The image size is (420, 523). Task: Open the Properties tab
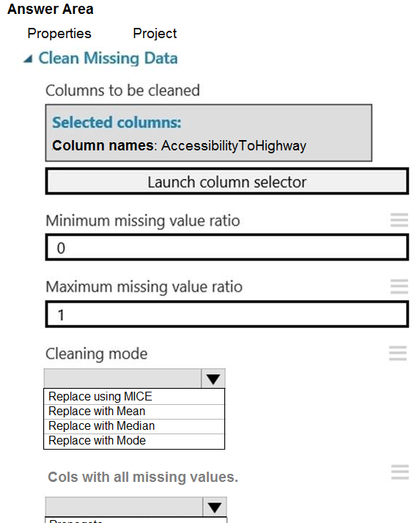[59, 33]
